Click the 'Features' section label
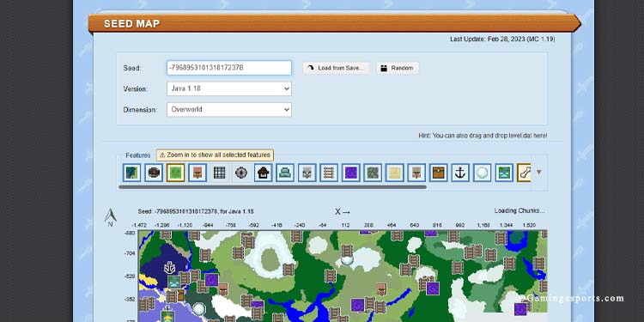The image size is (644, 322). click(138, 155)
